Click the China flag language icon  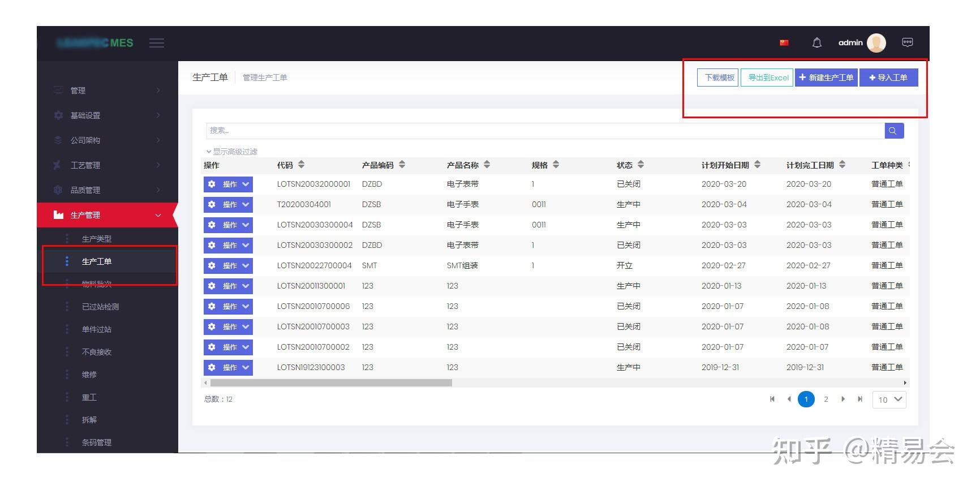point(784,42)
